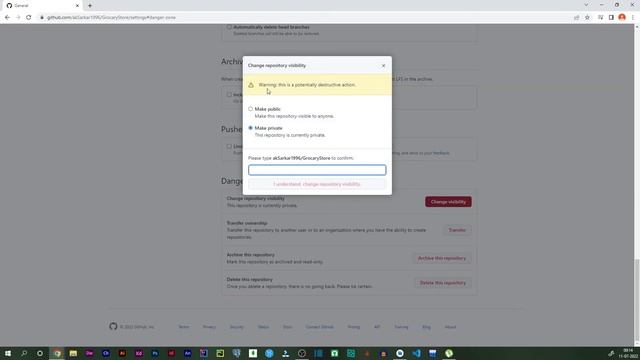Click the Transfer ownership button
Viewport: 640px width, 360px height.
(457, 230)
